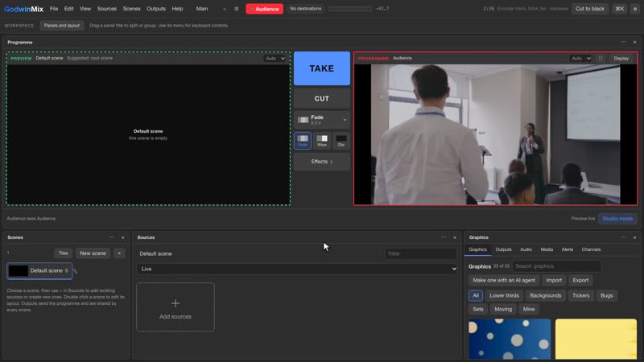
Task: Switch to the Graphics tab
Action: click(x=477, y=249)
